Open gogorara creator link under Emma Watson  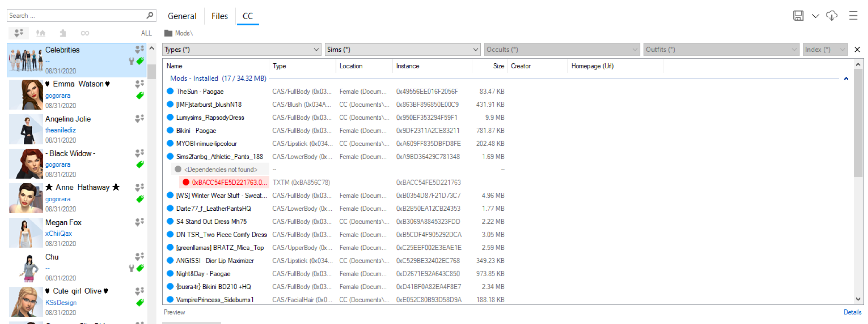pos(58,96)
